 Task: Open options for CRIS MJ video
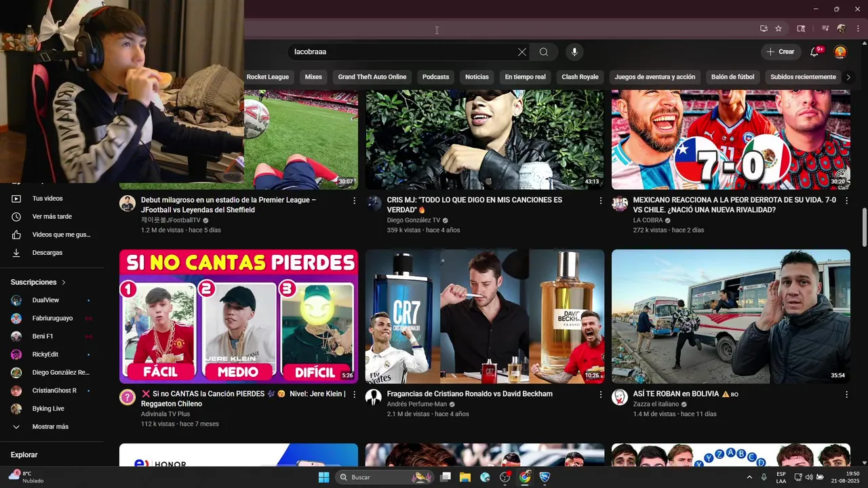tap(600, 201)
